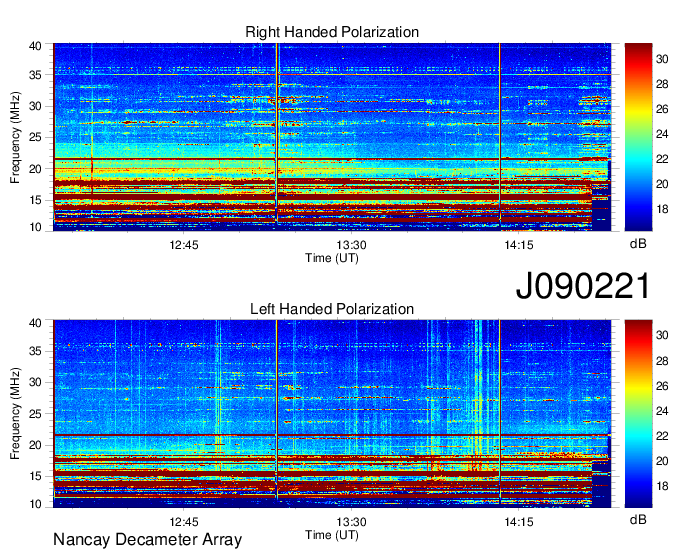Click the "15" frequency tick of the Right Handed plot
The width and height of the screenshot is (680, 552).
coord(35,200)
